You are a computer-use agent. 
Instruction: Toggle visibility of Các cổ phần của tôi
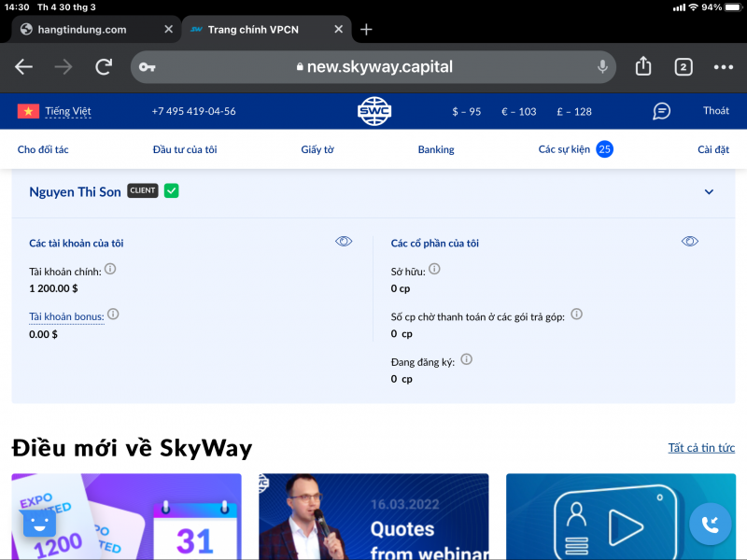(x=690, y=242)
